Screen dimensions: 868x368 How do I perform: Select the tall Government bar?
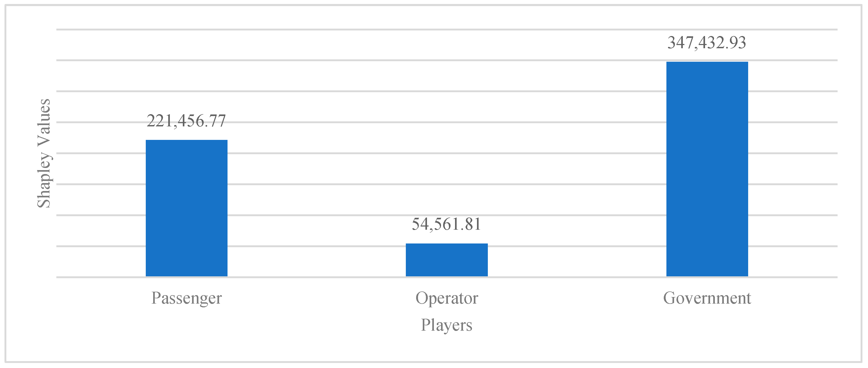[x=707, y=169]
